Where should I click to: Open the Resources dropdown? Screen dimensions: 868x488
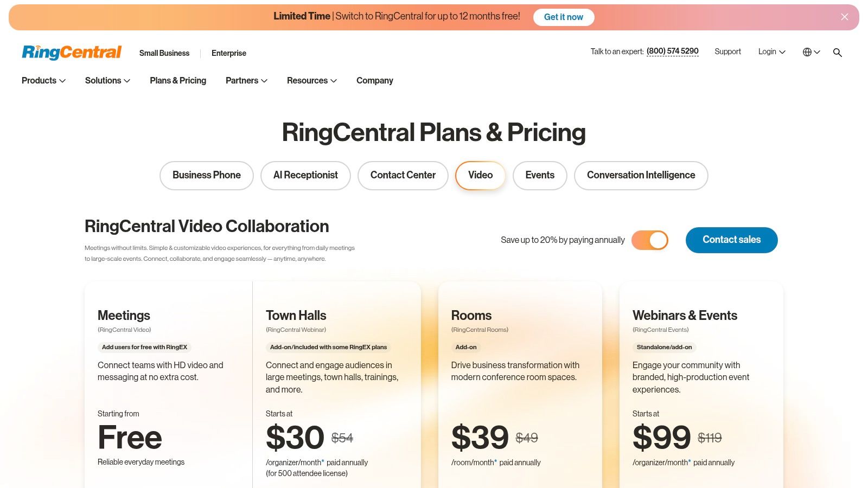(311, 80)
